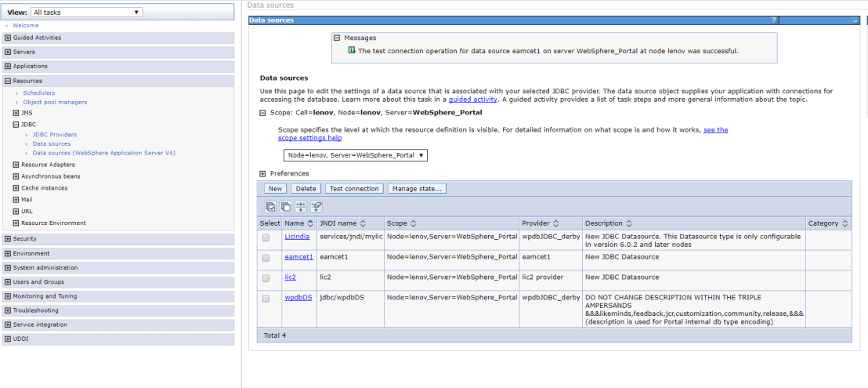Select the eamcet1 row checkbox
Viewport: 868px width, 388px height.
pos(266,257)
